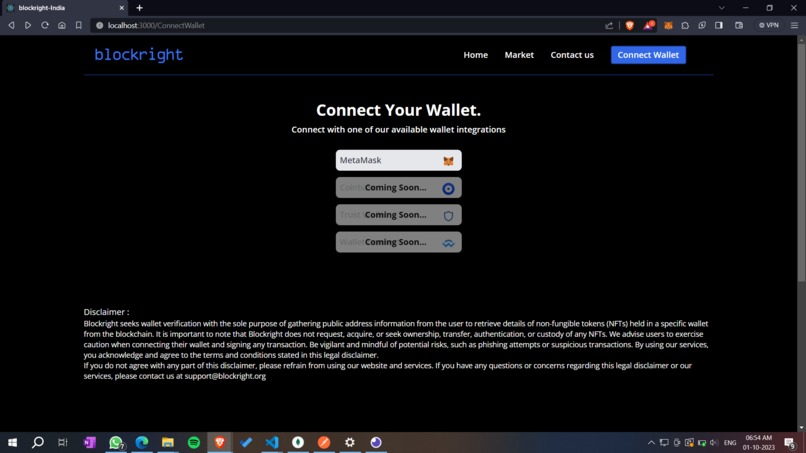Screen dimensions: 806x453
Task: Click the 'Disclaimer :' heading text
Action: [x=106, y=312]
